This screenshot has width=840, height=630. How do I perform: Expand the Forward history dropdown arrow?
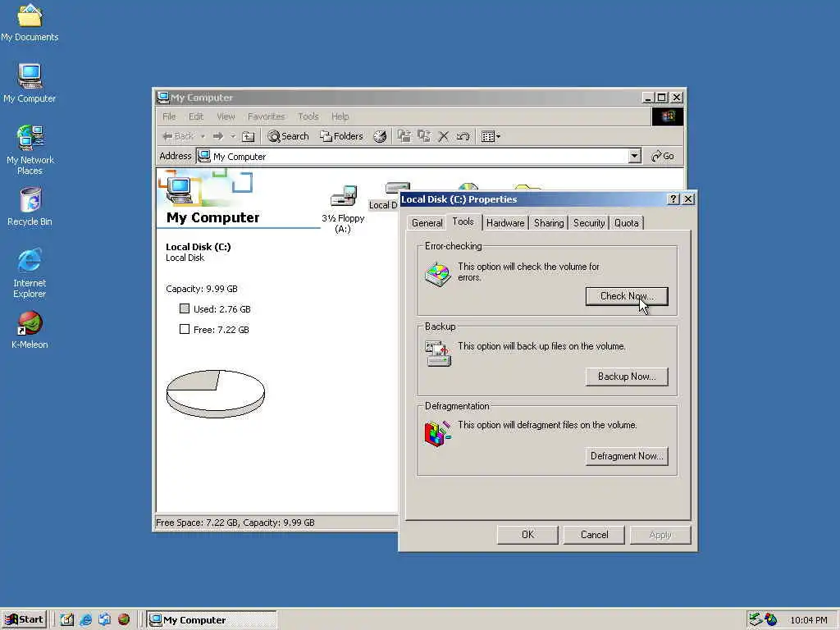click(x=233, y=137)
